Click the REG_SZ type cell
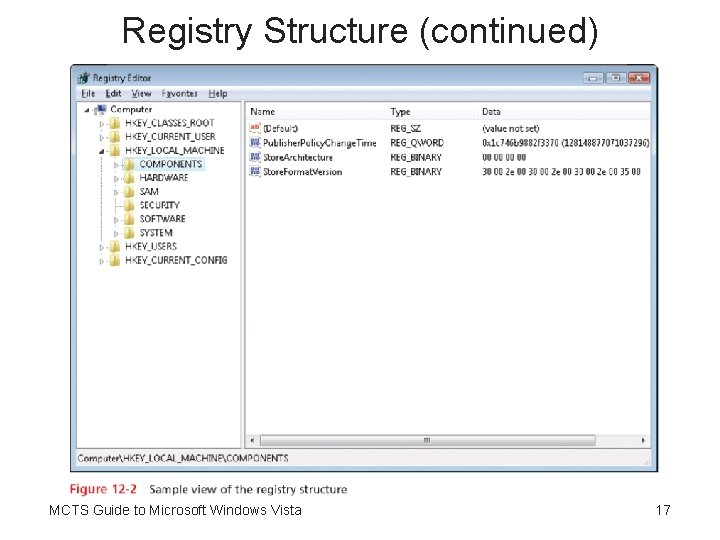 click(x=405, y=129)
